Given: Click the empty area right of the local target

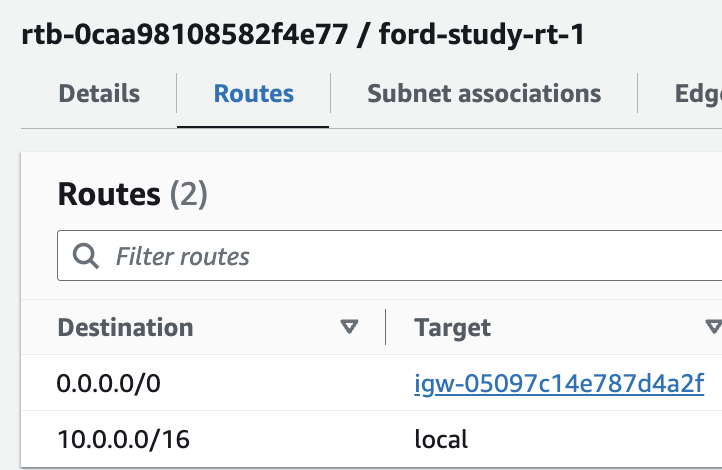Looking at the screenshot, I should click(594, 439).
